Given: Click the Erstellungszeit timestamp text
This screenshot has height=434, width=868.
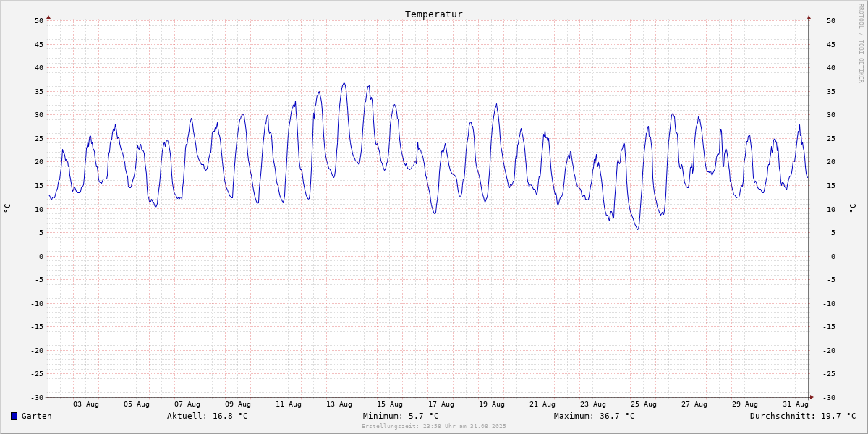Looking at the screenshot, I should click(x=434, y=427).
